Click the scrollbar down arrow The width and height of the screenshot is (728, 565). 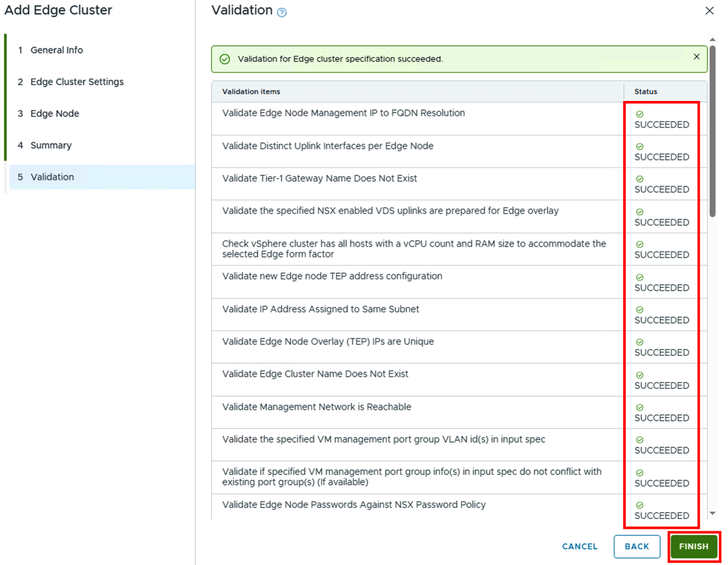(x=712, y=513)
